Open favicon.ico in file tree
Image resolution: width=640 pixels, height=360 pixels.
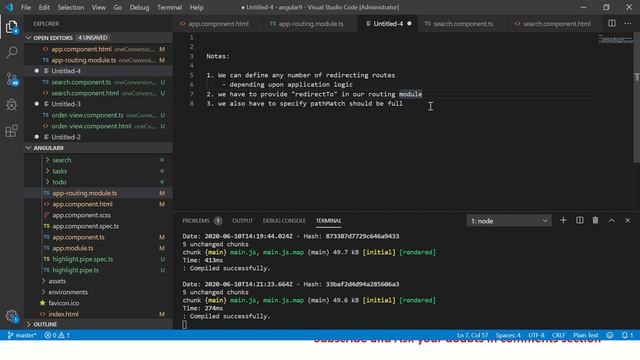click(98, 303)
